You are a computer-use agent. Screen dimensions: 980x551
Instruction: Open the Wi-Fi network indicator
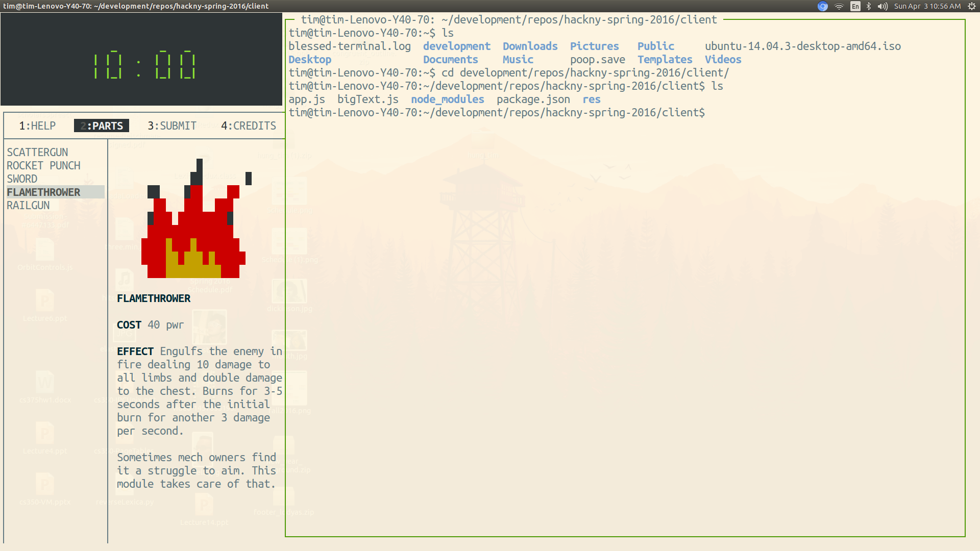839,6
